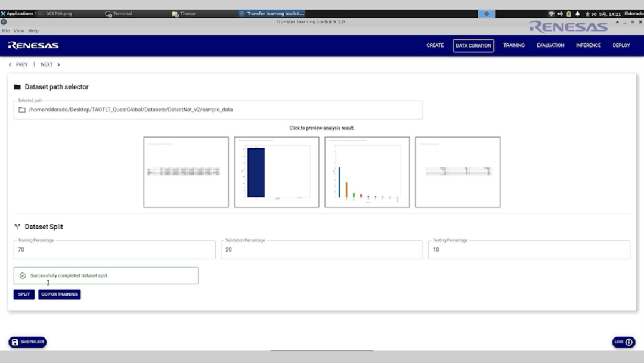The width and height of the screenshot is (644, 363).
Task: Preview the blue bar chart analysis thumbnail
Action: coord(276,172)
